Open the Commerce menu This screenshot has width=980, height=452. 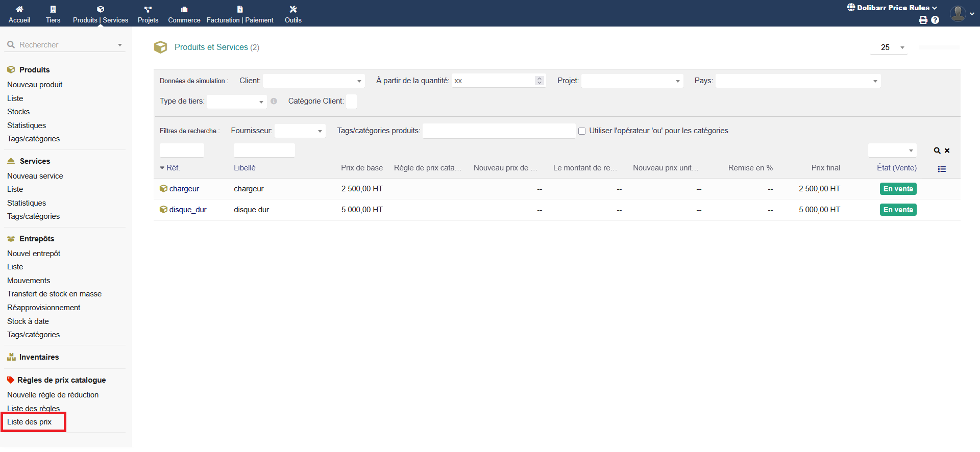184,14
